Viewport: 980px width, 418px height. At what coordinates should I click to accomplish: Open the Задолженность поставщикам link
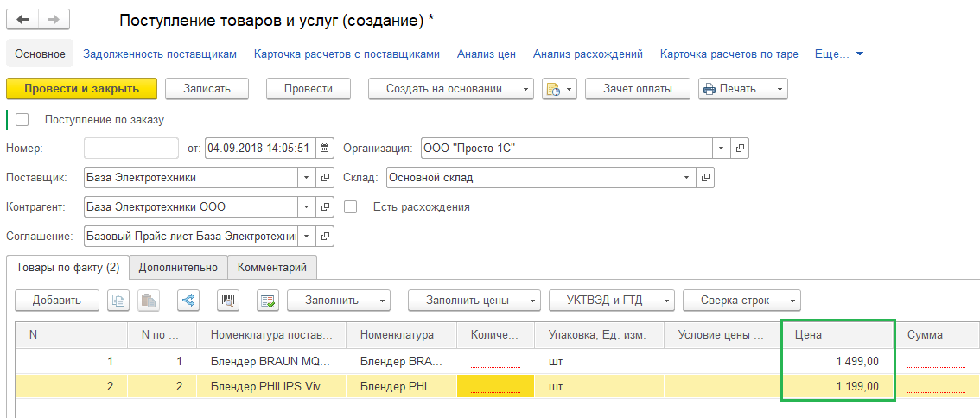click(x=160, y=54)
